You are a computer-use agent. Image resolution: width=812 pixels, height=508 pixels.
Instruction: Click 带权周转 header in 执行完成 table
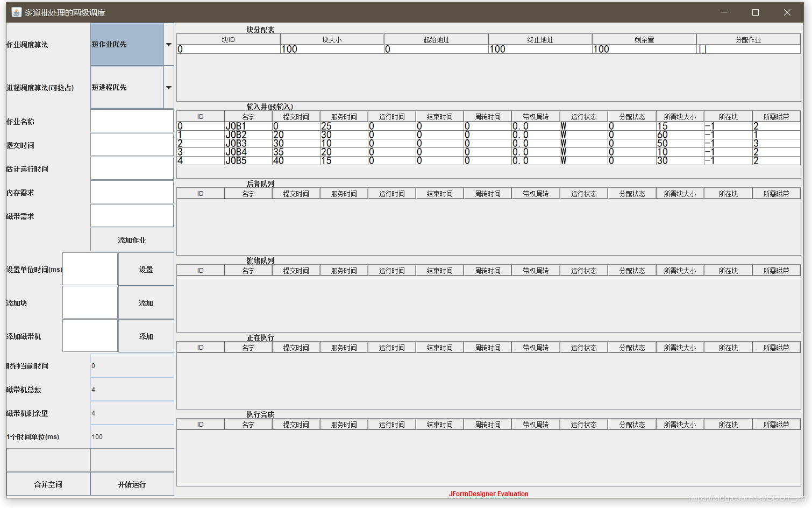coord(536,424)
